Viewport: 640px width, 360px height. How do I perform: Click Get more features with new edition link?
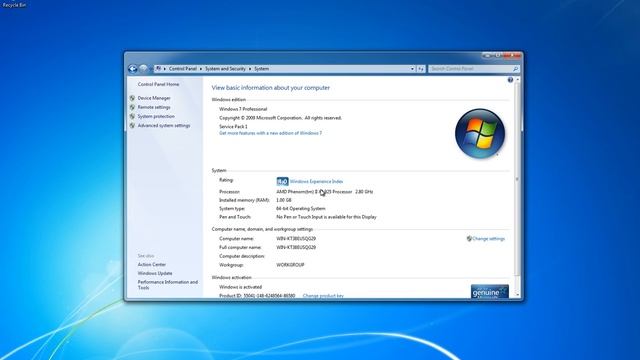pyautogui.click(x=270, y=133)
